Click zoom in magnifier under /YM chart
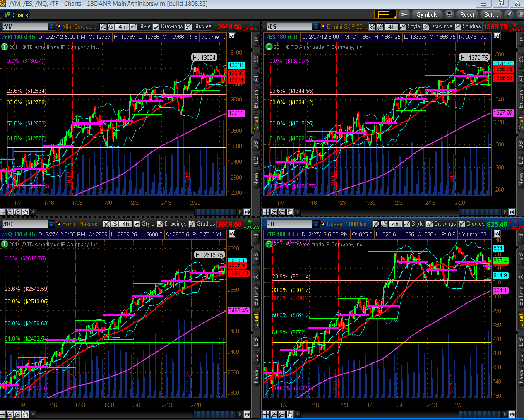Image resolution: width=524 pixels, height=420 pixels. point(10,212)
